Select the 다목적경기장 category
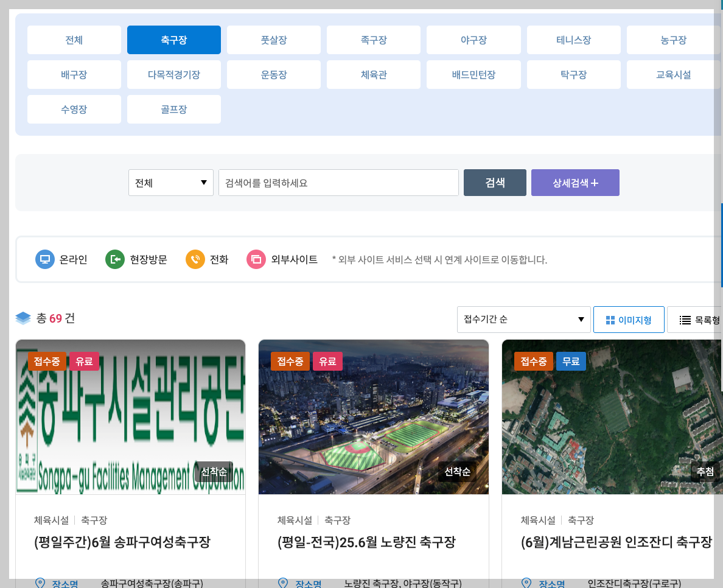 click(x=174, y=74)
